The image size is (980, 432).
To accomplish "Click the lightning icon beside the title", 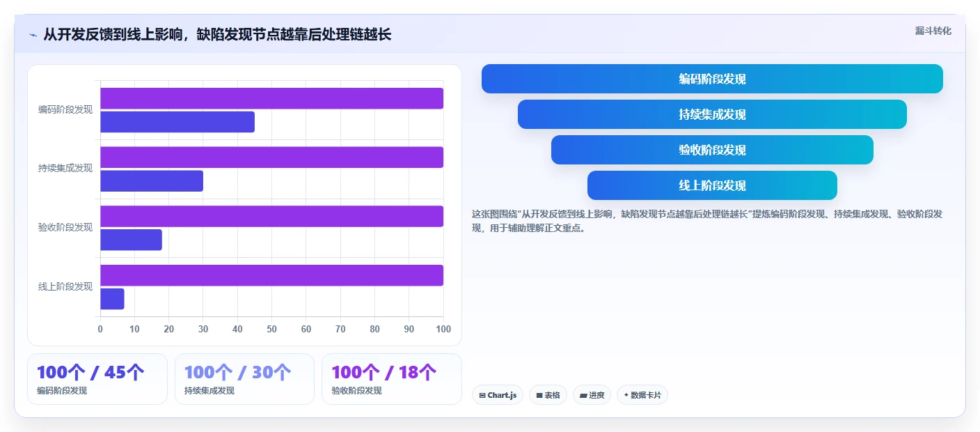I will (33, 35).
